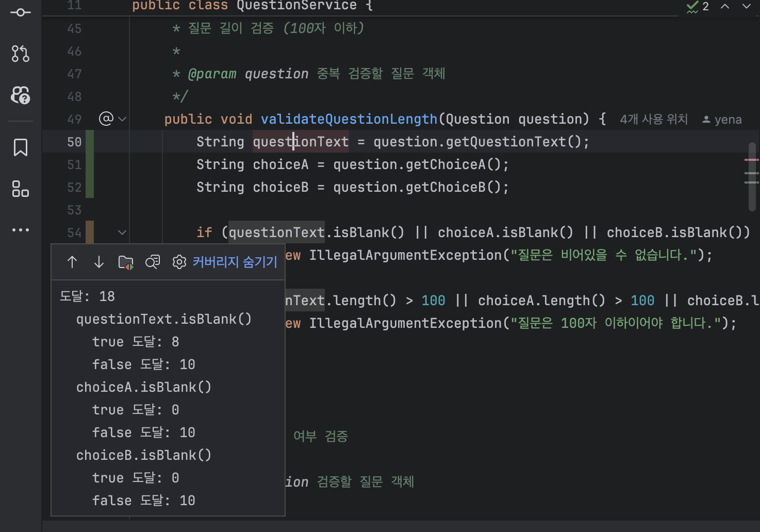Click the coverage suites folder icon
The width and height of the screenshot is (760, 532).
(126, 262)
